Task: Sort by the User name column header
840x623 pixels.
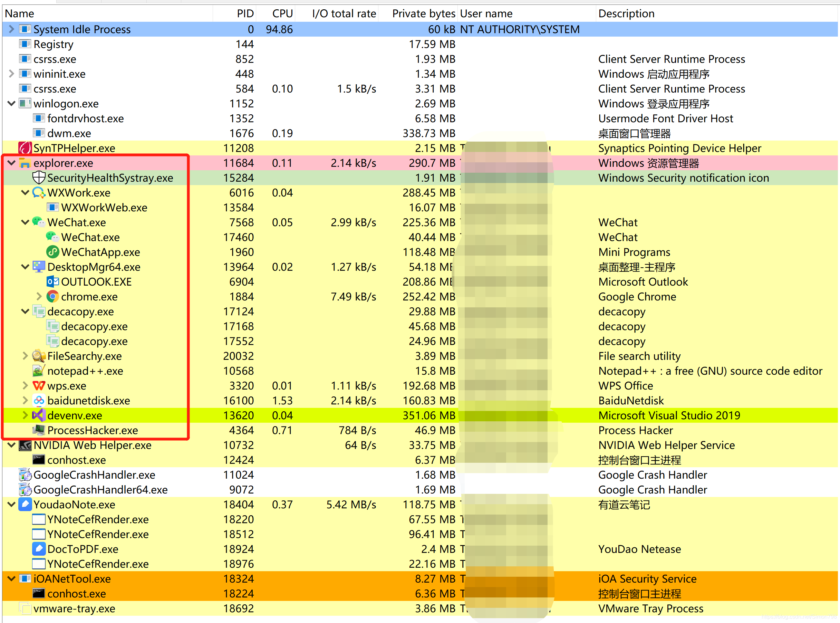Action: [527, 13]
